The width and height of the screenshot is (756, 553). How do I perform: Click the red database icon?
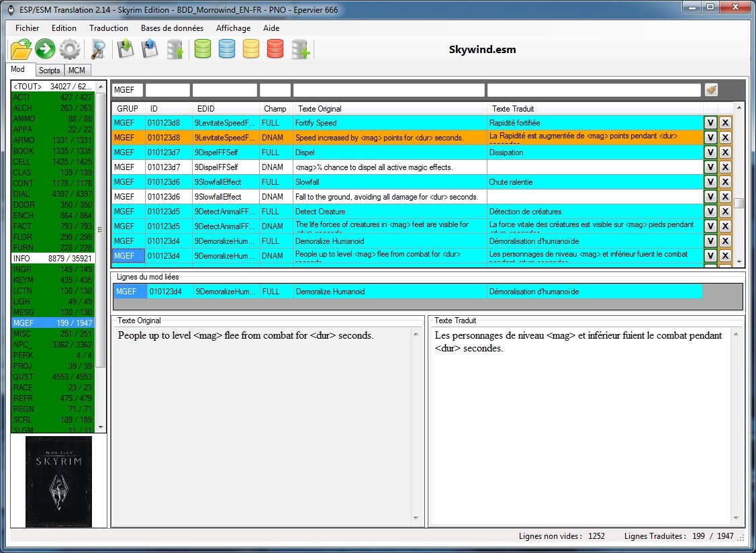point(275,49)
